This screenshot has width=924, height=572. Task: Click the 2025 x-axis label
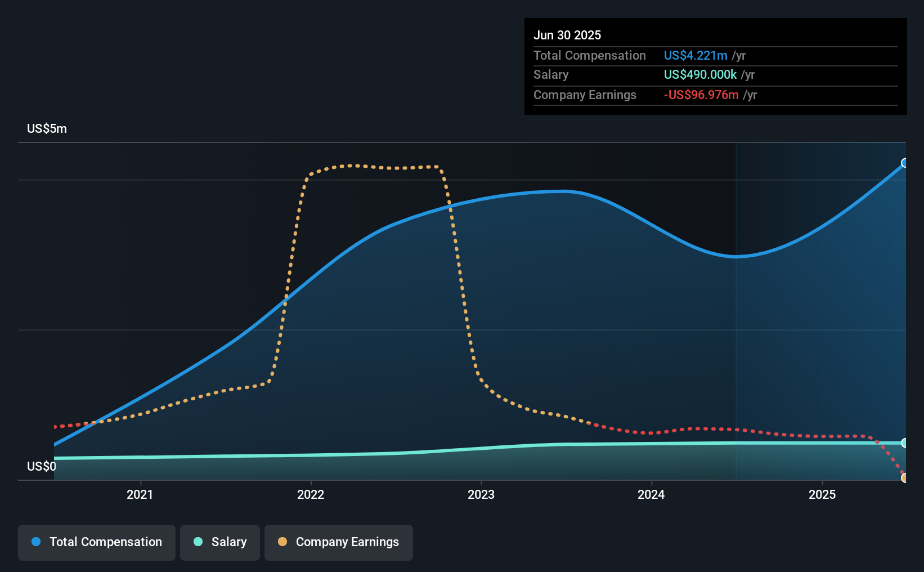(x=822, y=494)
